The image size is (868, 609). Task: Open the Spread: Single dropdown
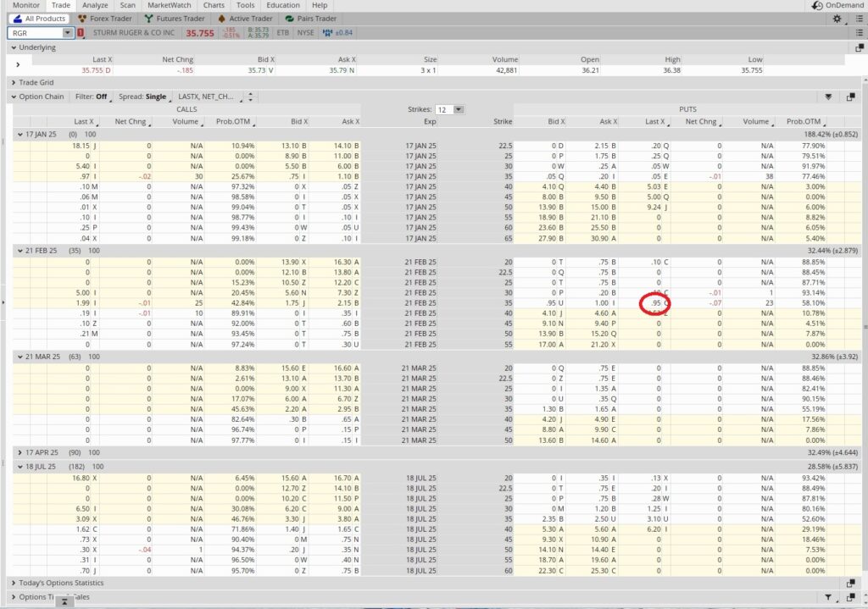[143, 97]
